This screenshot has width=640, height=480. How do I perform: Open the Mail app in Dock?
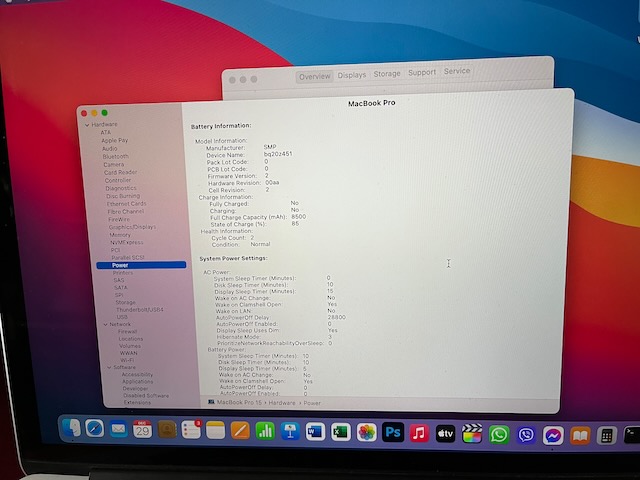pyautogui.click(x=118, y=429)
